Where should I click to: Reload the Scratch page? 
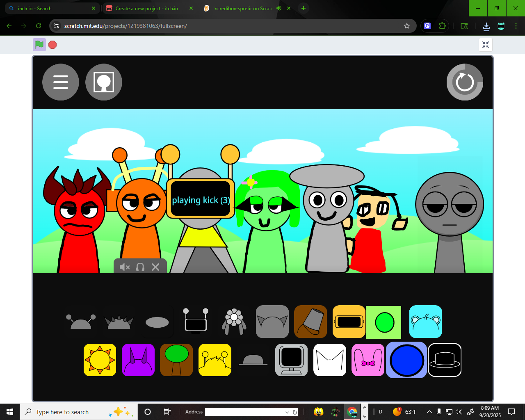tap(39, 26)
